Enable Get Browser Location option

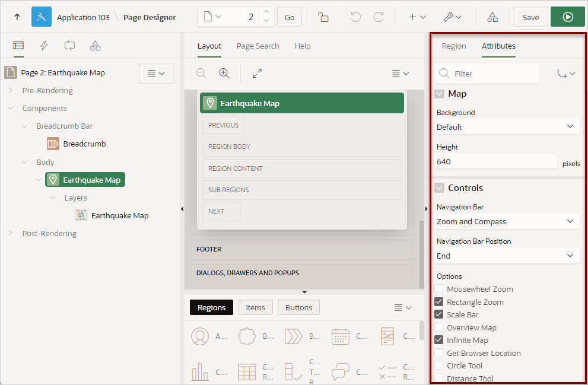438,353
